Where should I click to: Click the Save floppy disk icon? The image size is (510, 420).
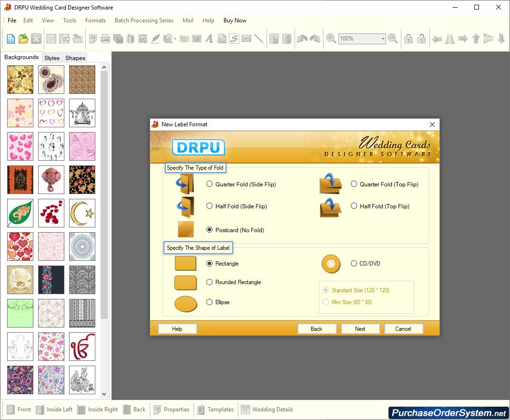click(51, 39)
